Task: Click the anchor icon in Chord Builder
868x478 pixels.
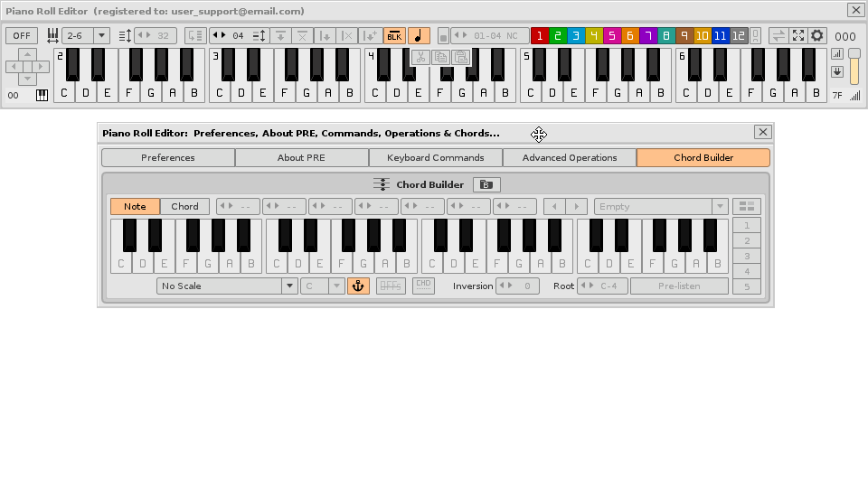Action: 358,286
